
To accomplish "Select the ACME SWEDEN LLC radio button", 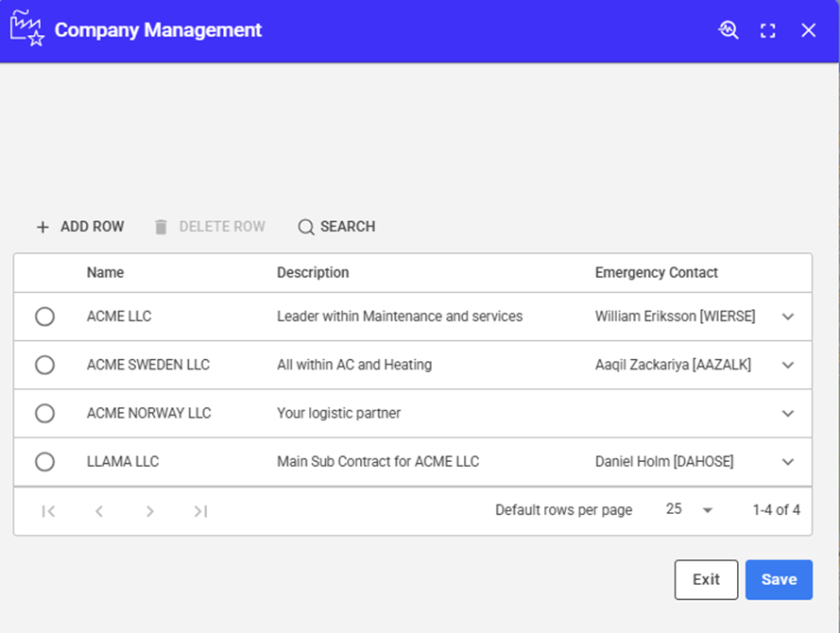I will [44, 365].
